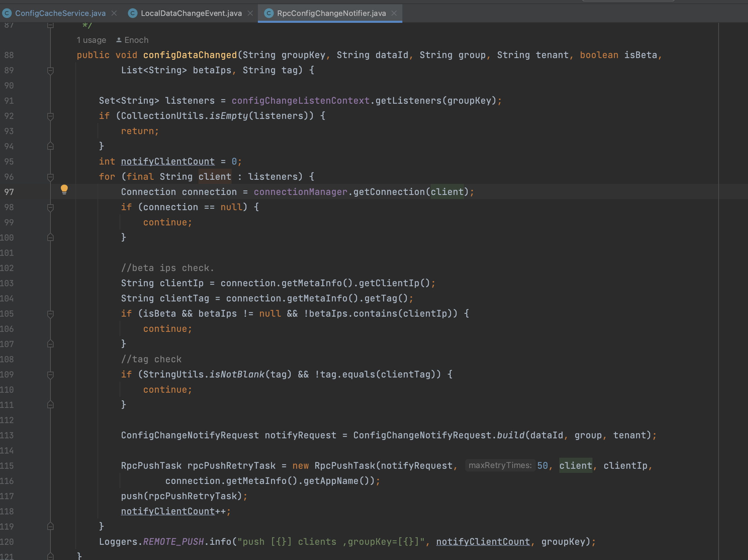The height and width of the screenshot is (560, 748).
Task: Open the yellow lightbulb quick-fix on line 97
Action: coord(64,189)
